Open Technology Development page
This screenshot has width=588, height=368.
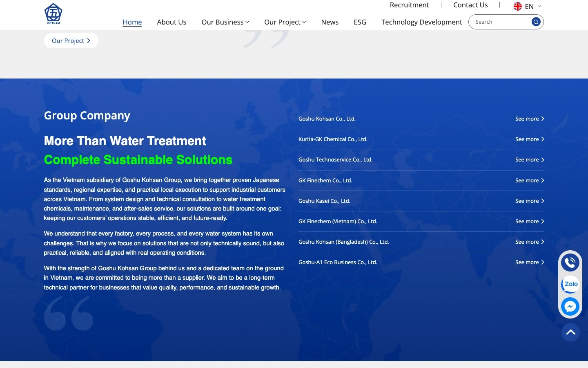[422, 22]
